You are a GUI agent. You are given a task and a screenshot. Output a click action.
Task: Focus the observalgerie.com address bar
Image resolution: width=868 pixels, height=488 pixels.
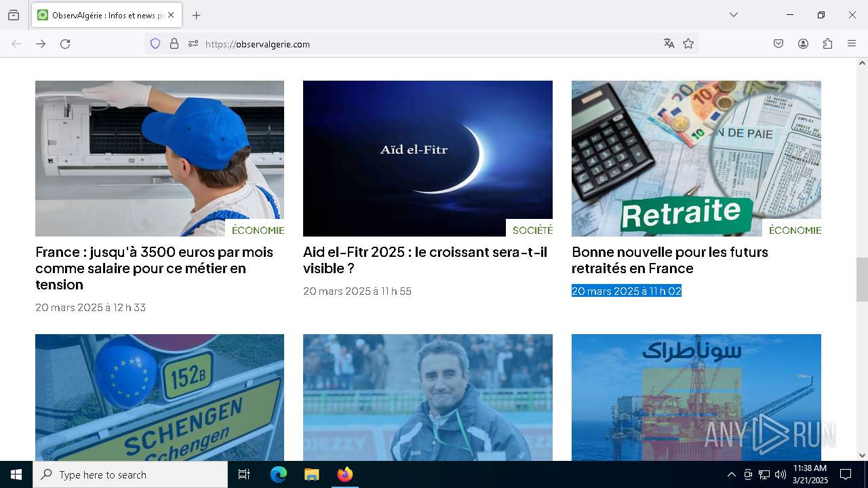(420, 43)
